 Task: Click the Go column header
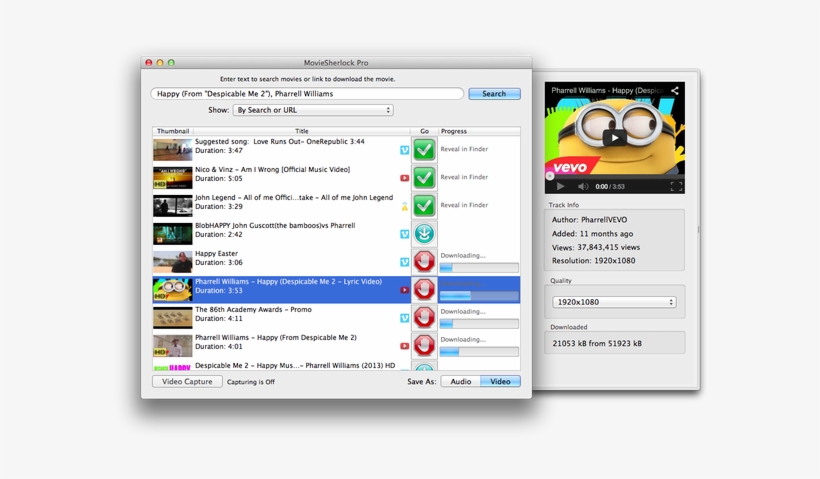[x=424, y=131]
